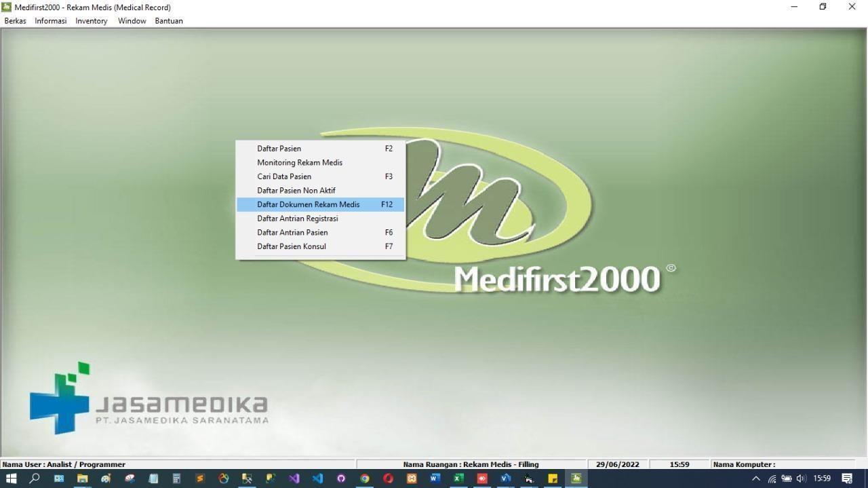Open Wi-Fi network tray icon
Viewport: 868px width, 488px height.
(772, 478)
